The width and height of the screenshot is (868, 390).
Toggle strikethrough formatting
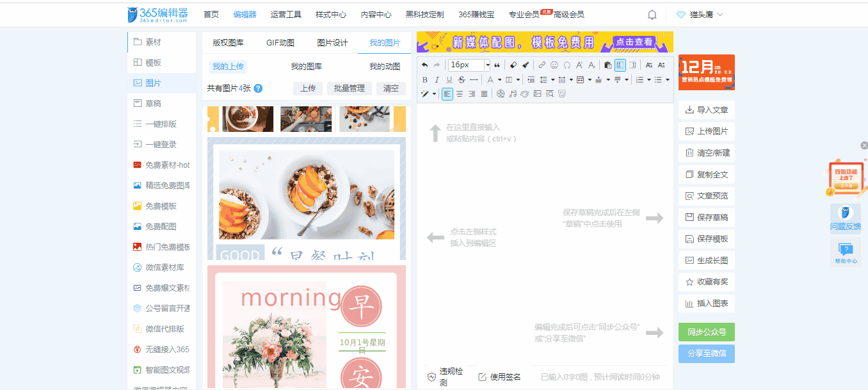(x=462, y=80)
